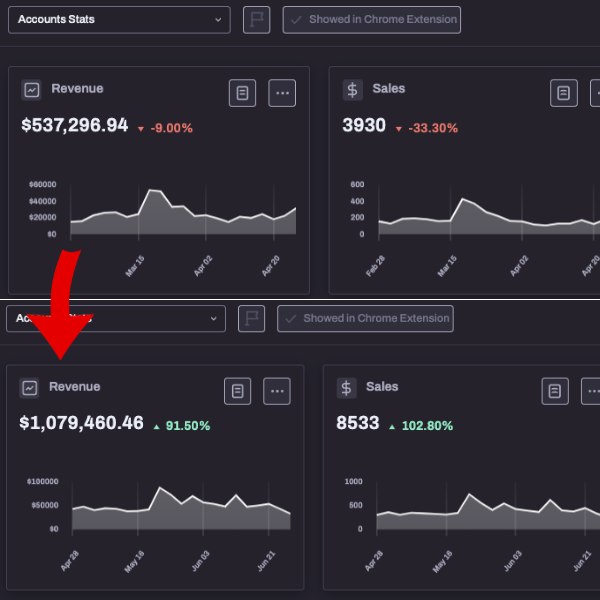Open the Accounts Stats dropdown

coord(118,20)
